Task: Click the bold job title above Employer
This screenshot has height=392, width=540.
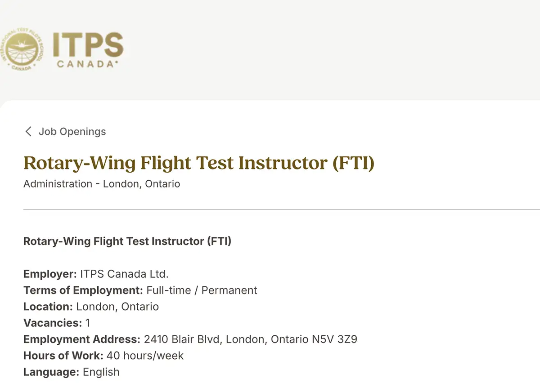Action: click(127, 241)
